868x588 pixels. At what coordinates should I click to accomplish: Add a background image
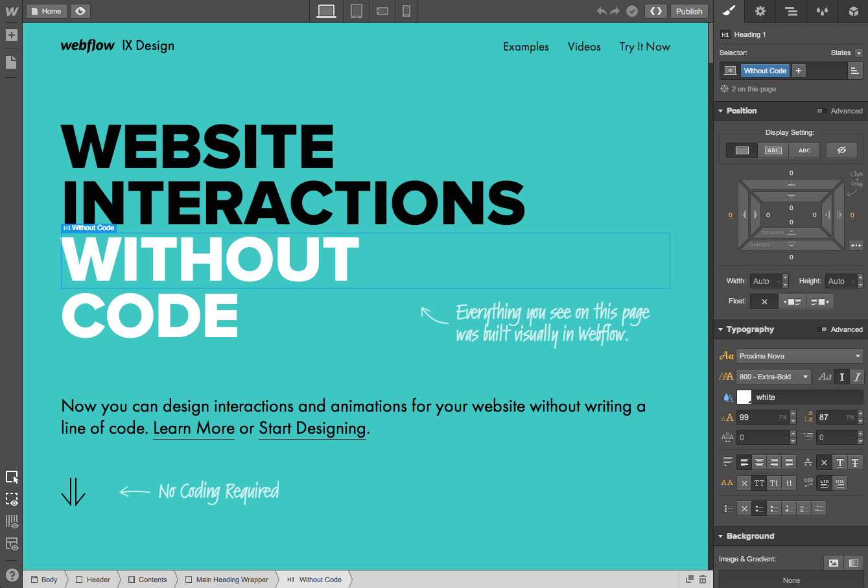(834, 563)
